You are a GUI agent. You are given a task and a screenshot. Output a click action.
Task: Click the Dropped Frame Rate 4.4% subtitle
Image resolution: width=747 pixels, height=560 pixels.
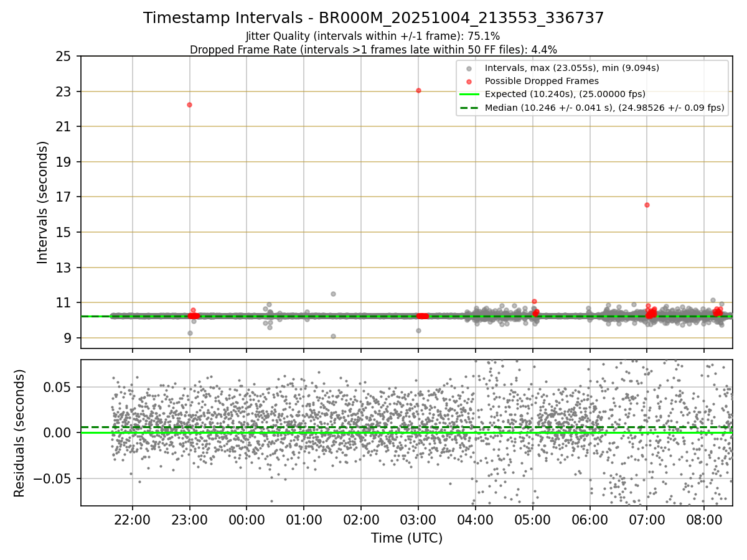[374, 49]
